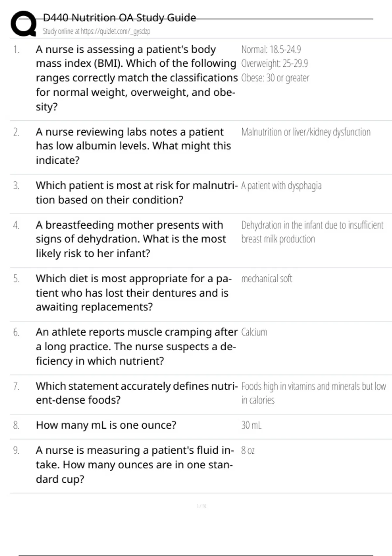
Task: Open the quizlet.com study link
Action: [96, 31]
